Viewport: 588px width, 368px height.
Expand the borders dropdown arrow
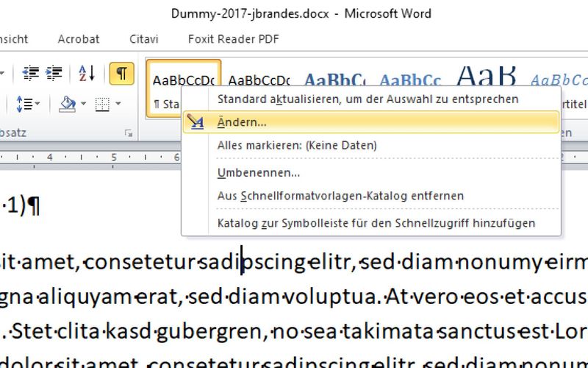118,104
